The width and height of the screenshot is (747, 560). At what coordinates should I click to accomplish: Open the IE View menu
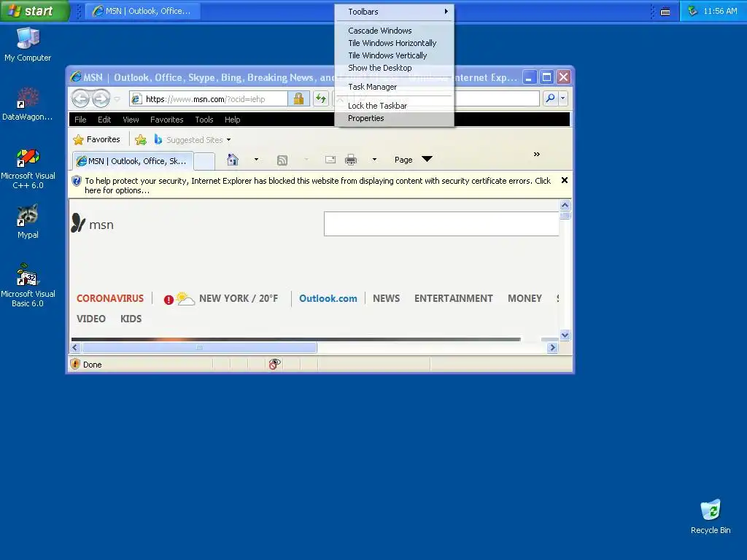131,120
